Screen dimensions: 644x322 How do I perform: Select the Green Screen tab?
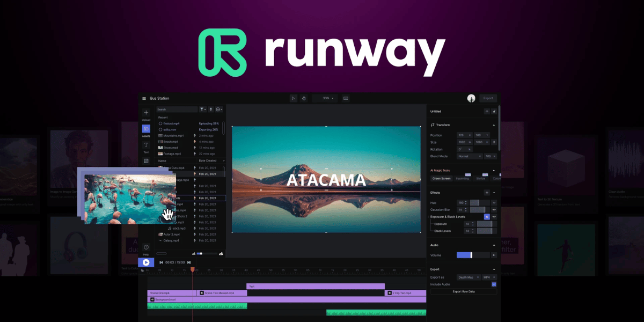click(441, 178)
